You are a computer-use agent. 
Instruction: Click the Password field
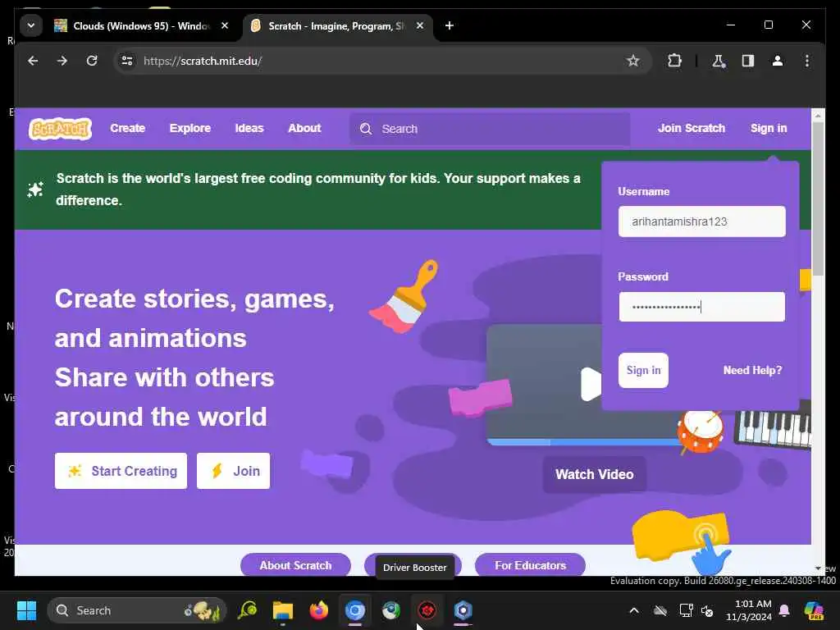(x=702, y=307)
